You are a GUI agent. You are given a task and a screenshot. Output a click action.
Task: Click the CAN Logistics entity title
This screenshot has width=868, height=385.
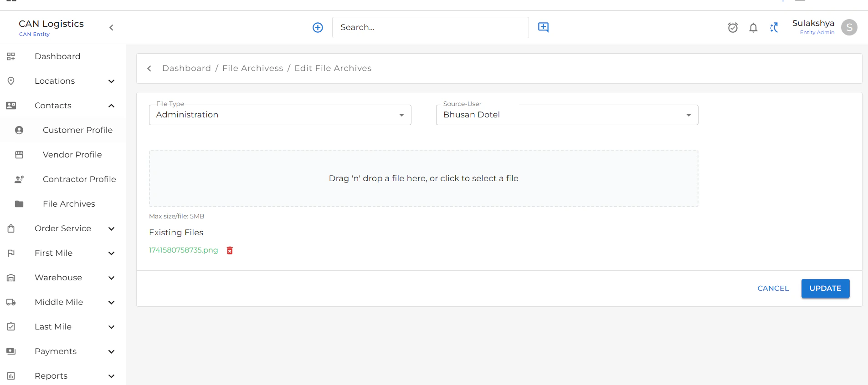51,24
